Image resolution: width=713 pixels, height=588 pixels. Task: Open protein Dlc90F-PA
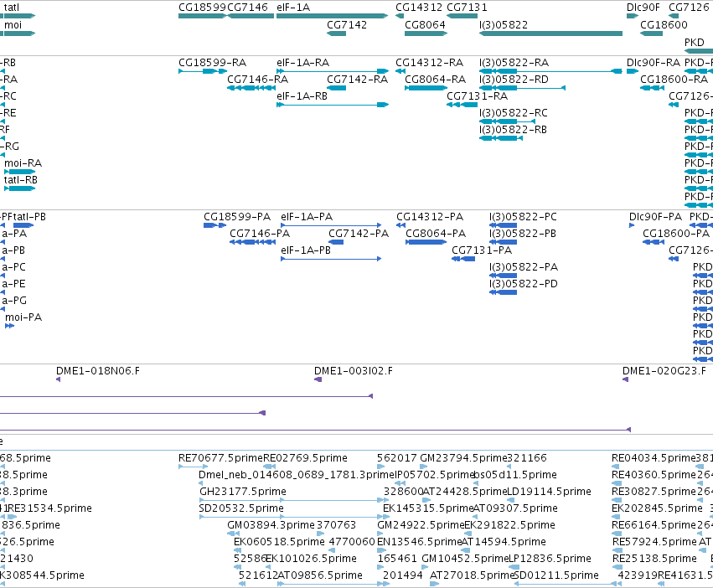tap(656, 217)
